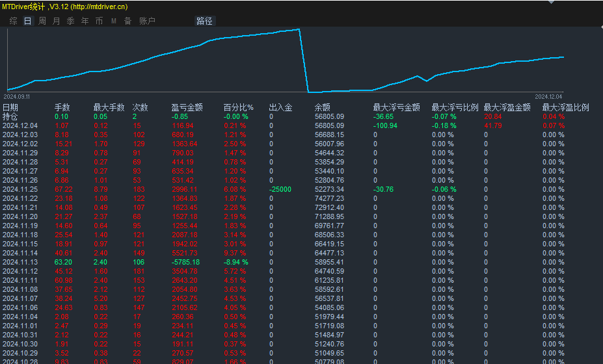Select the 日 daily statistics tab

coord(27,21)
